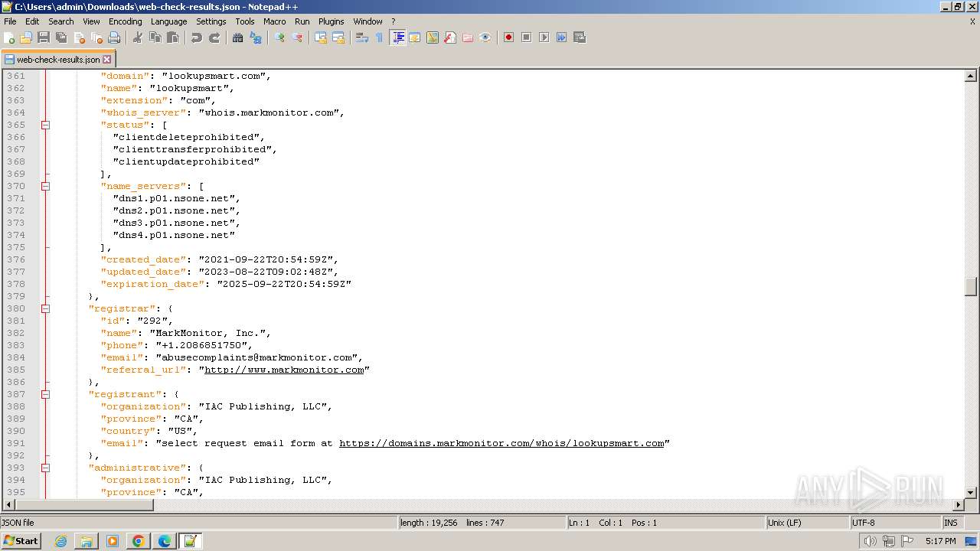Play back the recorded macro
The image size is (980, 551).
544,37
